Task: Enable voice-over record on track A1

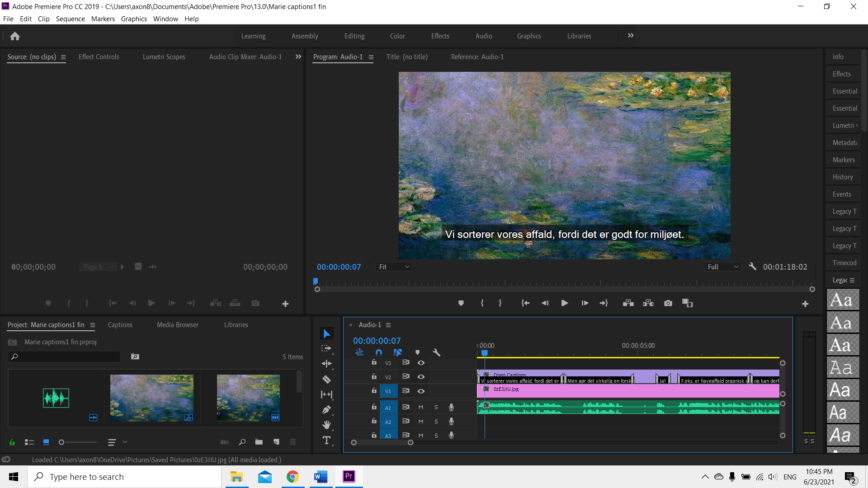Action: tap(451, 407)
